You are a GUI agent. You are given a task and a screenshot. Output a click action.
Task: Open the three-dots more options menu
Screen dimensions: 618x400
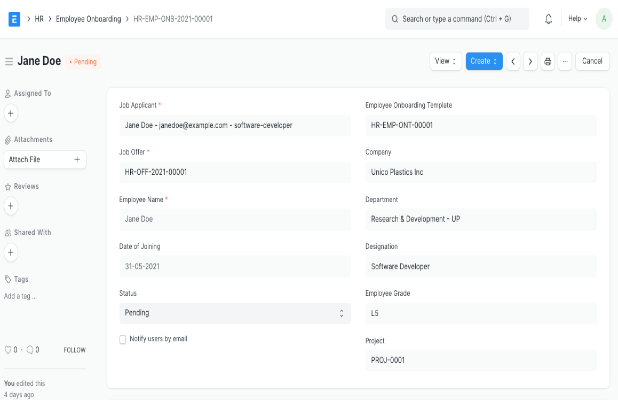(x=564, y=61)
